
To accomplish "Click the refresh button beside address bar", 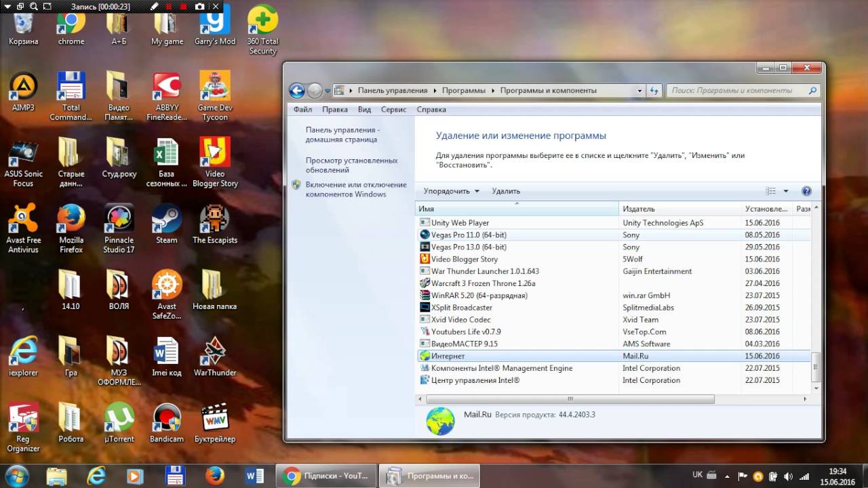I will (x=654, y=90).
